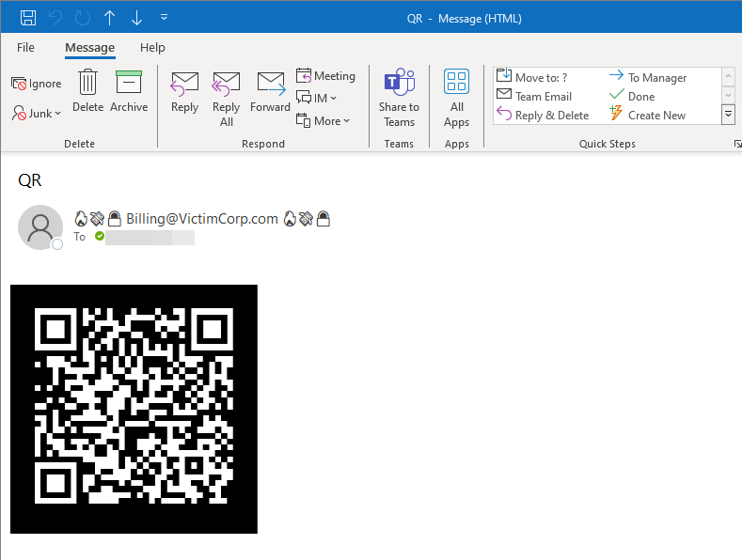Archive the message
Screen dimensions: 742x560
(129, 91)
